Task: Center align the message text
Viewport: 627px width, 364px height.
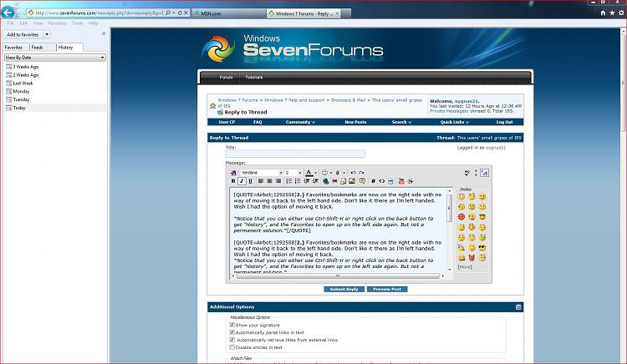Action: pyautogui.click(x=269, y=181)
